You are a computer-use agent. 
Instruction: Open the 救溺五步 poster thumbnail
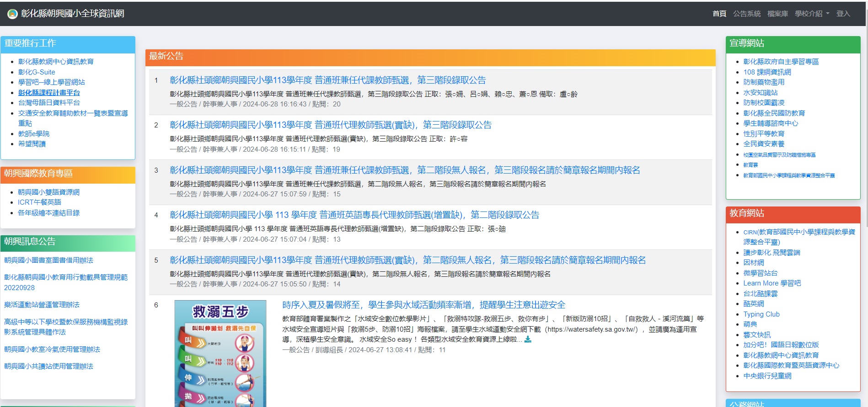pyautogui.click(x=220, y=353)
